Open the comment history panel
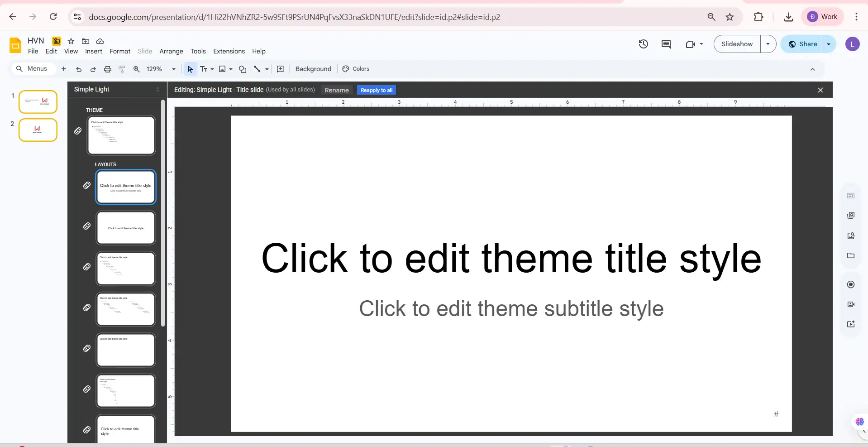 666,44
